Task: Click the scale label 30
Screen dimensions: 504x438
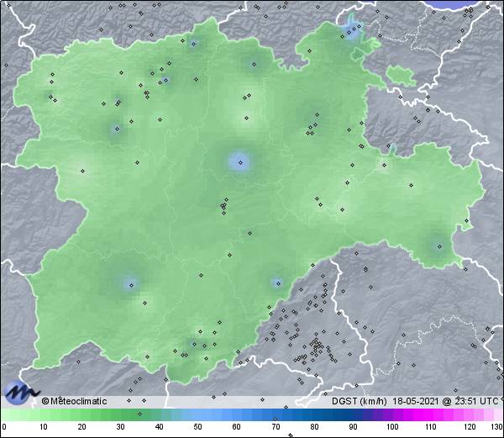Action: pos(120,427)
